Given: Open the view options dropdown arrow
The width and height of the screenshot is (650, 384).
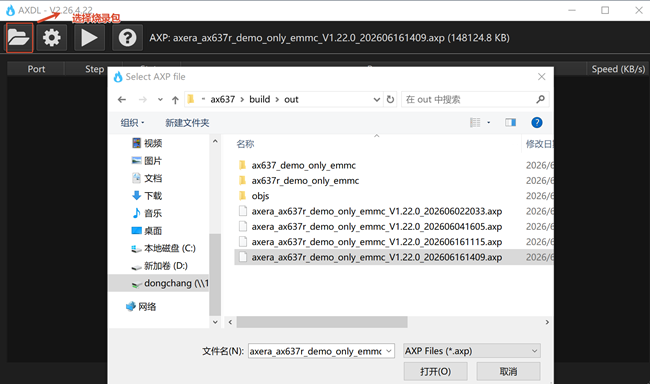Looking at the screenshot, I should pyautogui.click(x=489, y=122).
